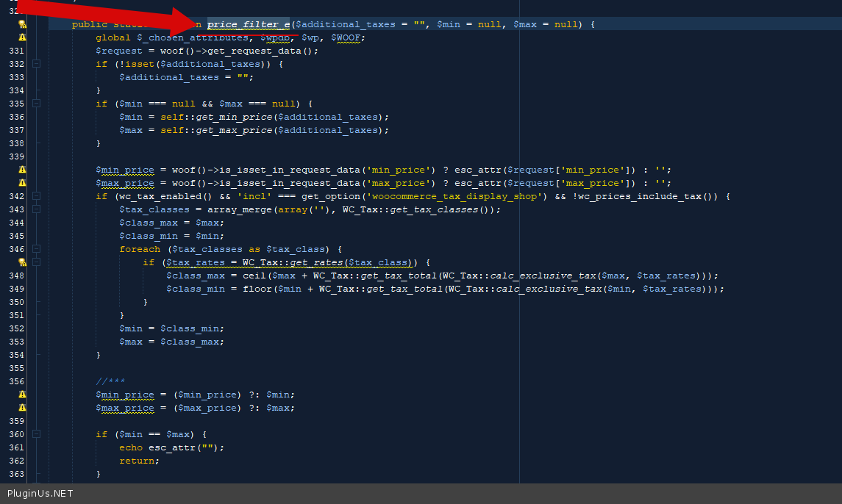This screenshot has height=504, width=842.
Task: Place cursor on the underlined $WOOF variable
Action: coord(349,37)
